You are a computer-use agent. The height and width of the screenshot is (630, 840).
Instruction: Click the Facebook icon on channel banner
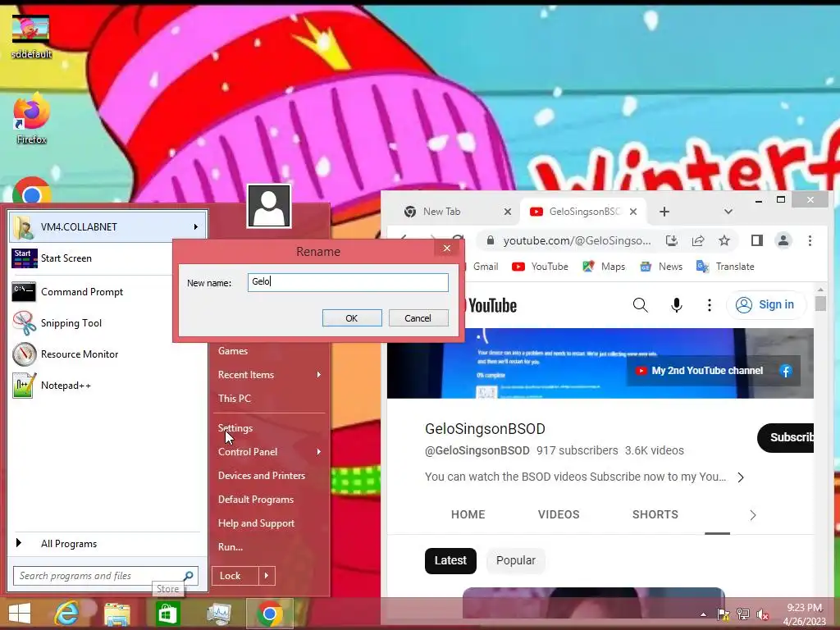[786, 371]
